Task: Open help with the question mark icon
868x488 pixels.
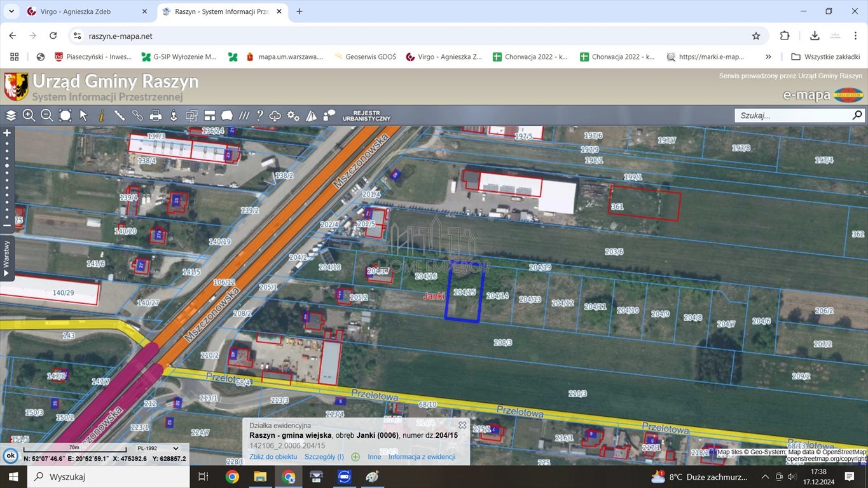Action: click(x=259, y=115)
